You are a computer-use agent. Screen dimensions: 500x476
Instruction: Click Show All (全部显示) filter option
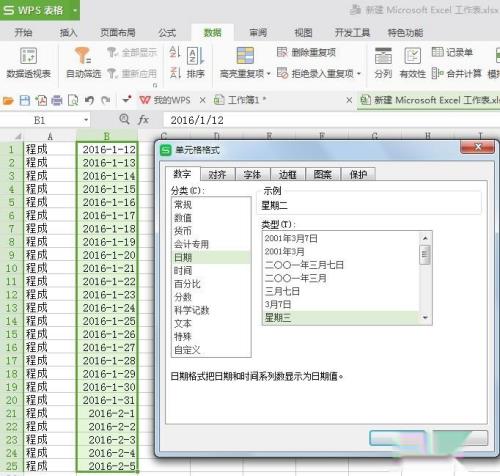click(x=132, y=52)
